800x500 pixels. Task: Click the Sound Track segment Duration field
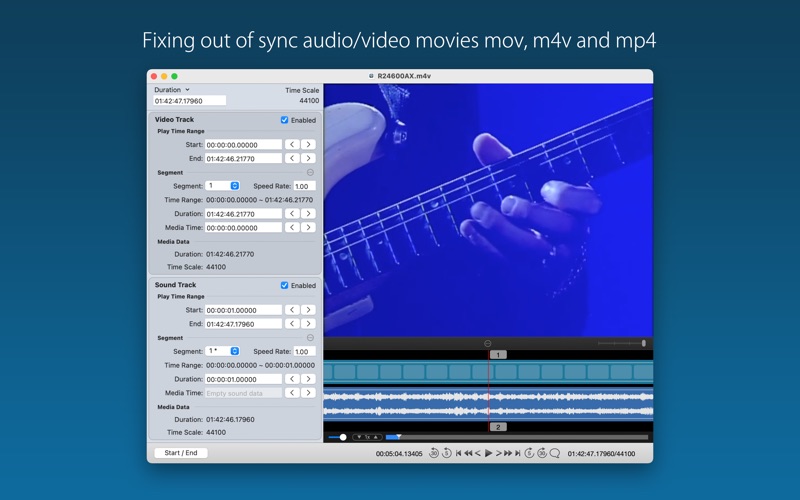[x=243, y=379]
